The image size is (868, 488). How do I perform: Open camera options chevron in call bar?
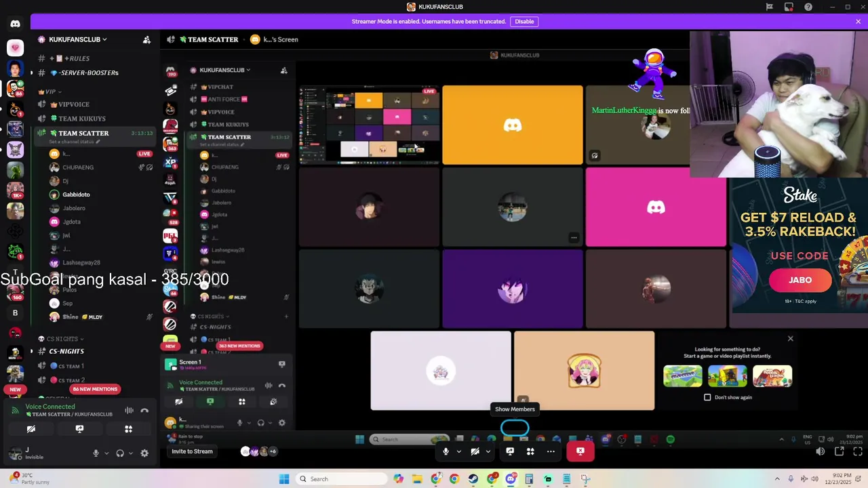pos(488,451)
